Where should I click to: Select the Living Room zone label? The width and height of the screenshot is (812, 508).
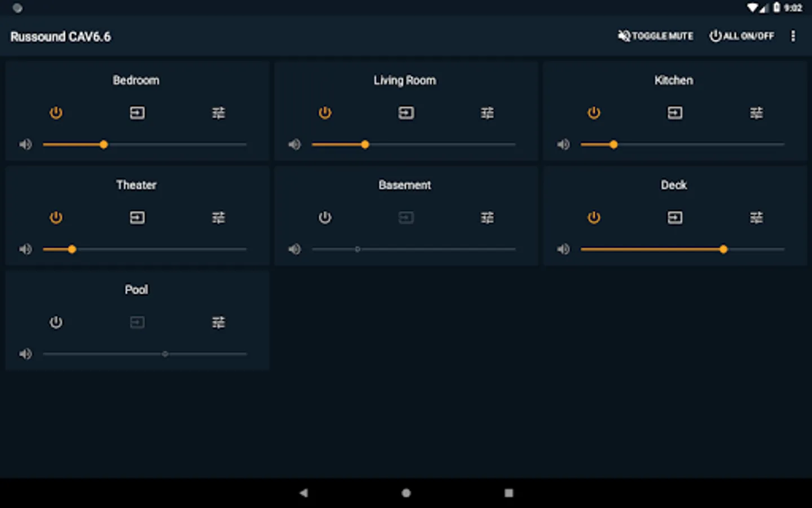(x=405, y=80)
